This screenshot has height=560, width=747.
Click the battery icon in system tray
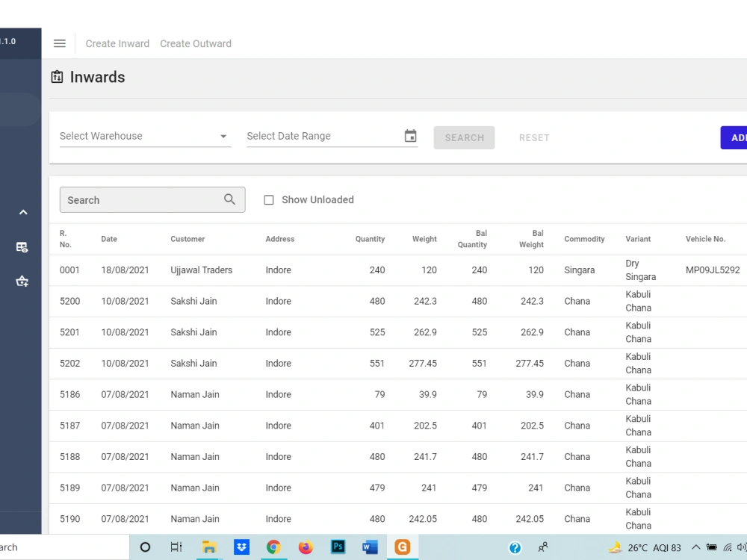(x=712, y=547)
